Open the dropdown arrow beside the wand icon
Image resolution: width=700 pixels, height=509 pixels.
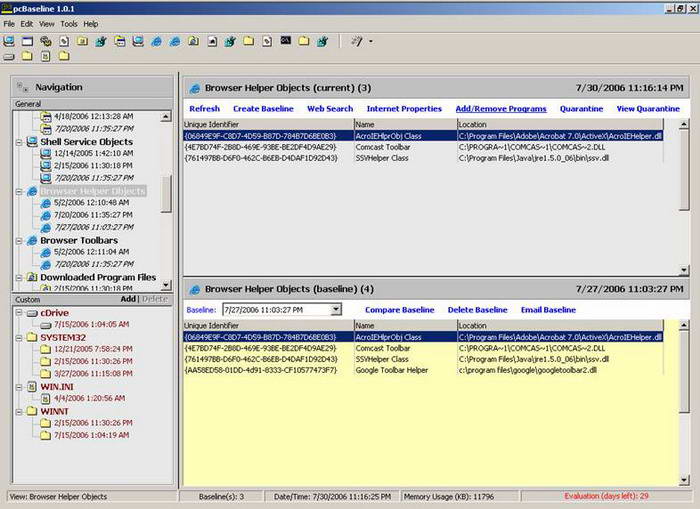point(371,42)
